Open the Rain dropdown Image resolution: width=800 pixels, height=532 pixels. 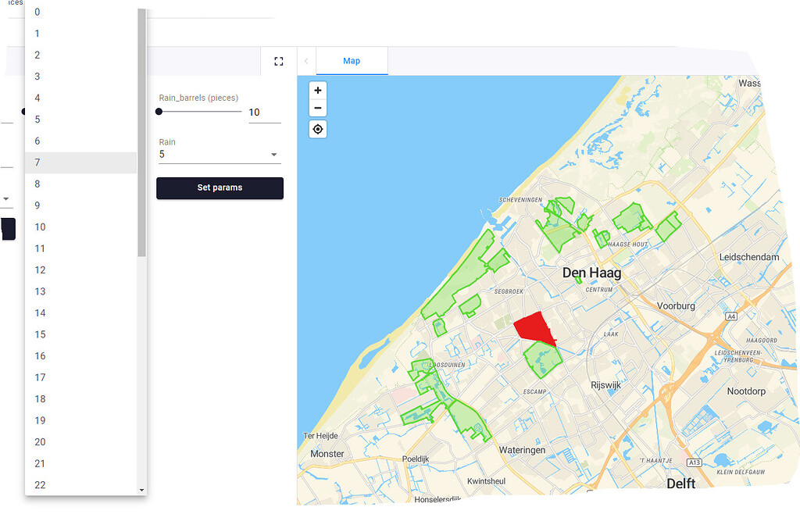click(x=220, y=155)
